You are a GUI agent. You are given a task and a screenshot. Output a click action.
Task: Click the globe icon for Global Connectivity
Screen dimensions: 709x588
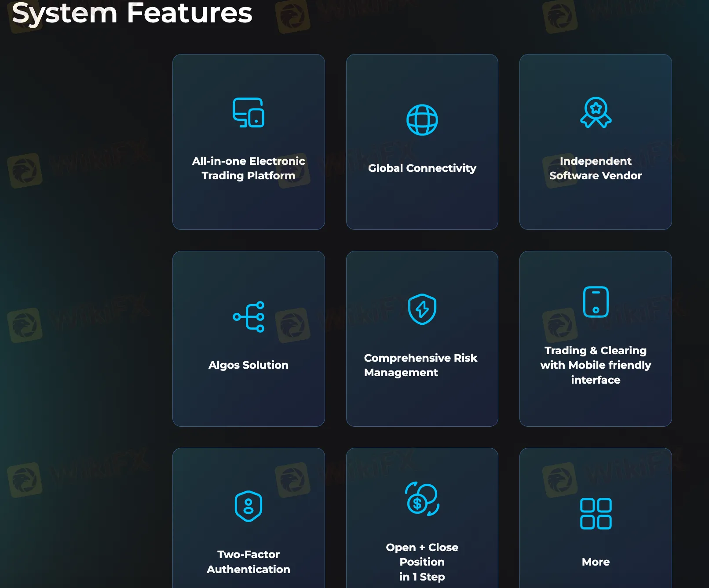point(422,120)
